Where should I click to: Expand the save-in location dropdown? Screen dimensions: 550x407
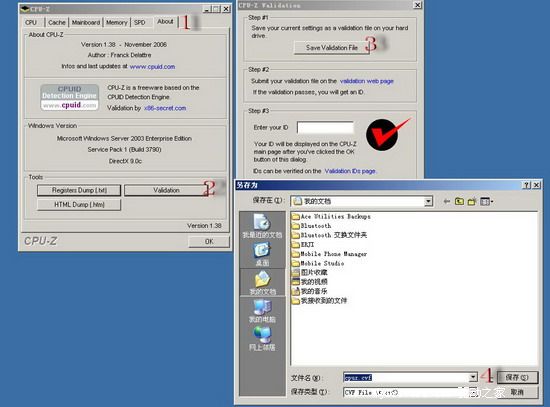click(x=428, y=201)
